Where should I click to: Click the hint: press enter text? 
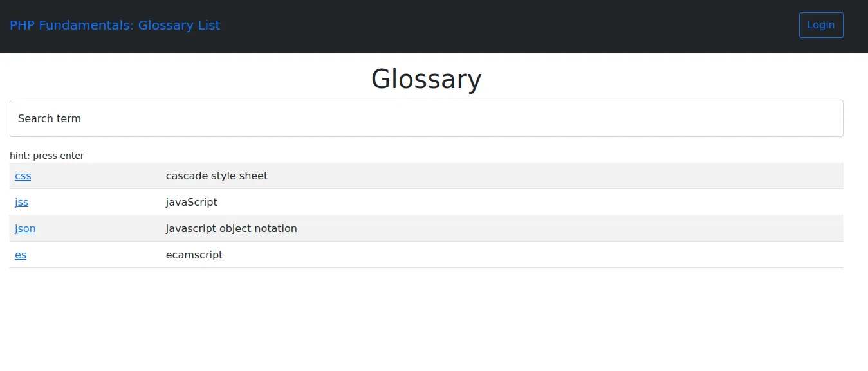47,155
